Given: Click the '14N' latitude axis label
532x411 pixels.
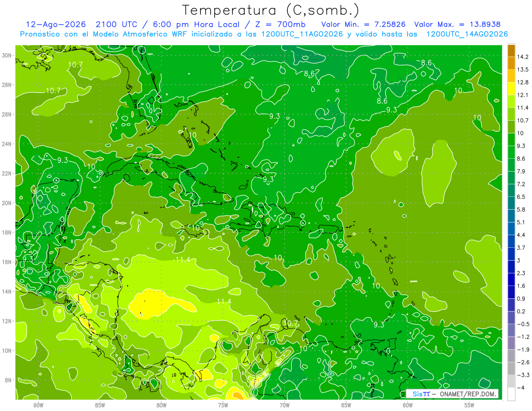Looking at the screenshot, I should (8, 291).
